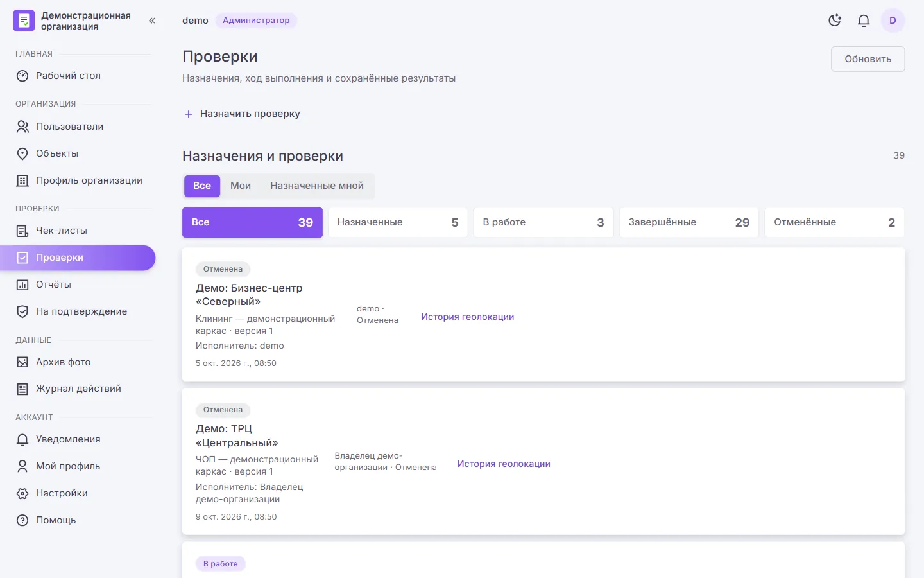
Task: Click the Проверки checkbox icon in sidebar
Action: coord(22,258)
